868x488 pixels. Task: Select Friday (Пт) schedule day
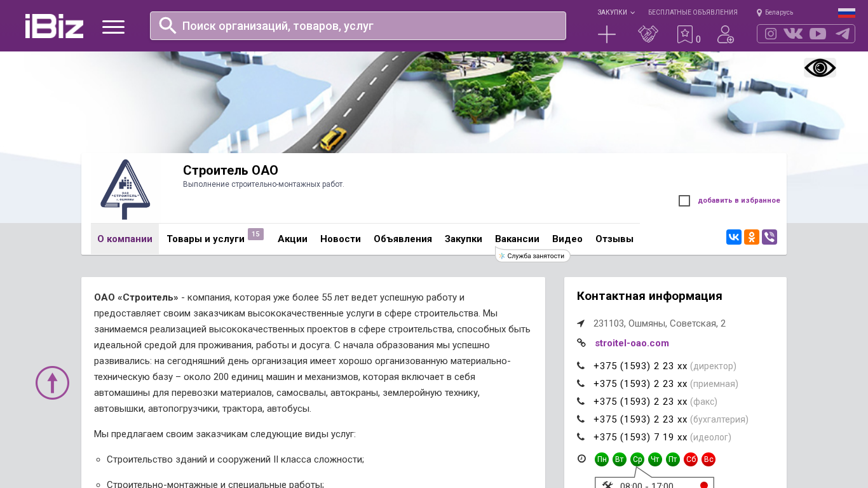click(x=673, y=459)
